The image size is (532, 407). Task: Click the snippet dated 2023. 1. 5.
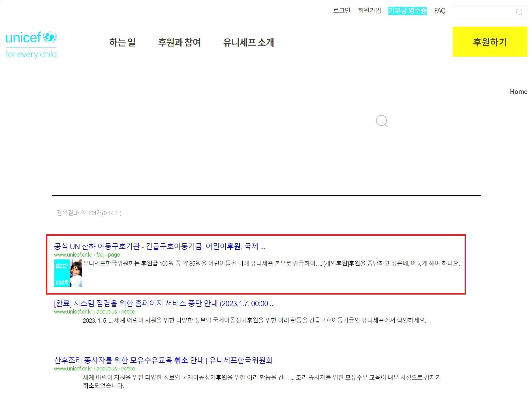pyautogui.click(x=254, y=320)
